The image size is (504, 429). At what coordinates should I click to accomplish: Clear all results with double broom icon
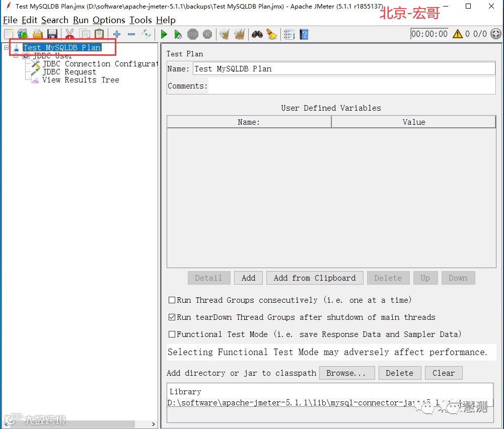click(240, 34)
